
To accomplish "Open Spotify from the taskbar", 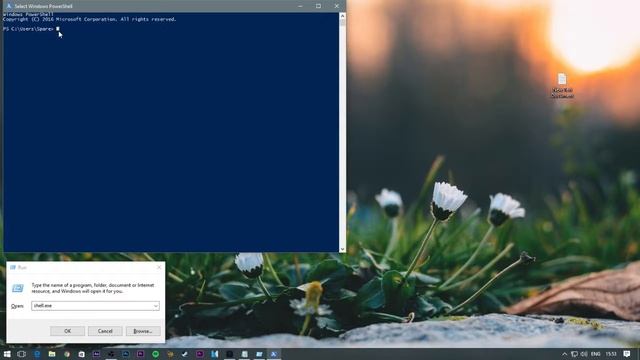I will pos(156,354).
